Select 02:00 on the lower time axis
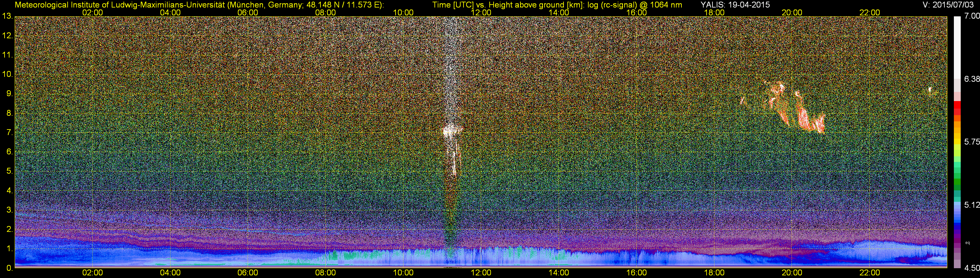980x278 pixels. click(x=92, y=273)
